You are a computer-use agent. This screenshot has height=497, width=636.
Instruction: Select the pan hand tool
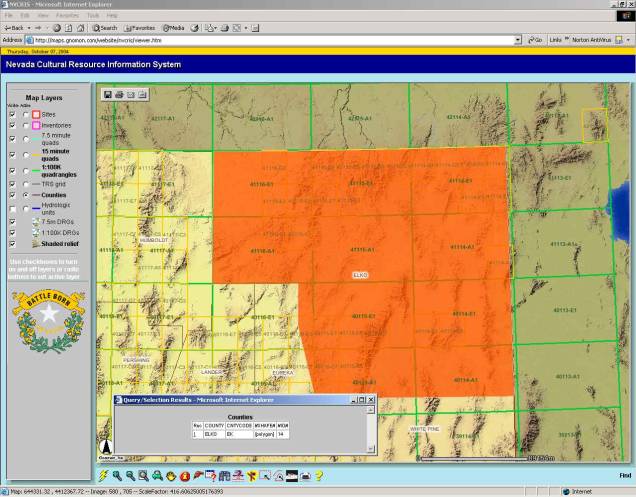pyautogui.click(x=172, y=475)
